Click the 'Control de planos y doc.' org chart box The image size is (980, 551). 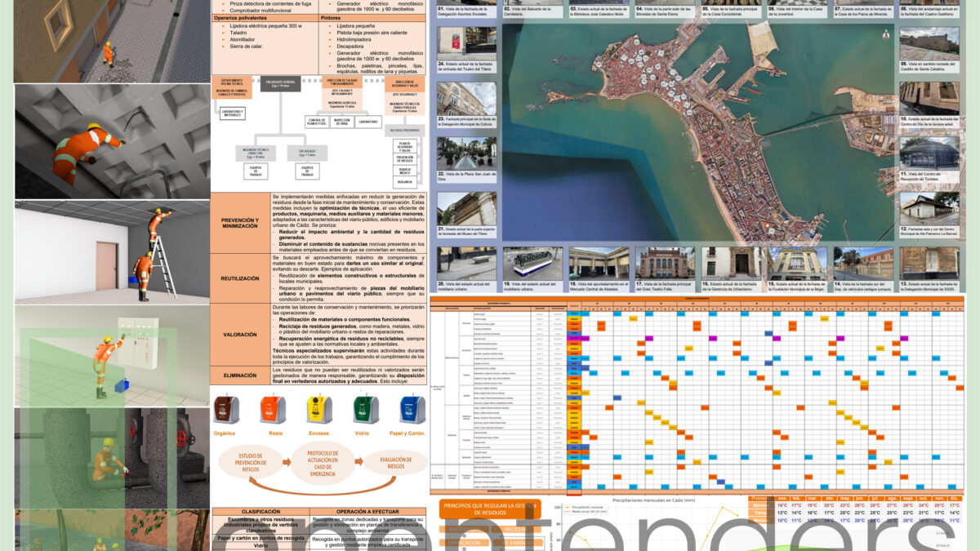coord(315,122)
